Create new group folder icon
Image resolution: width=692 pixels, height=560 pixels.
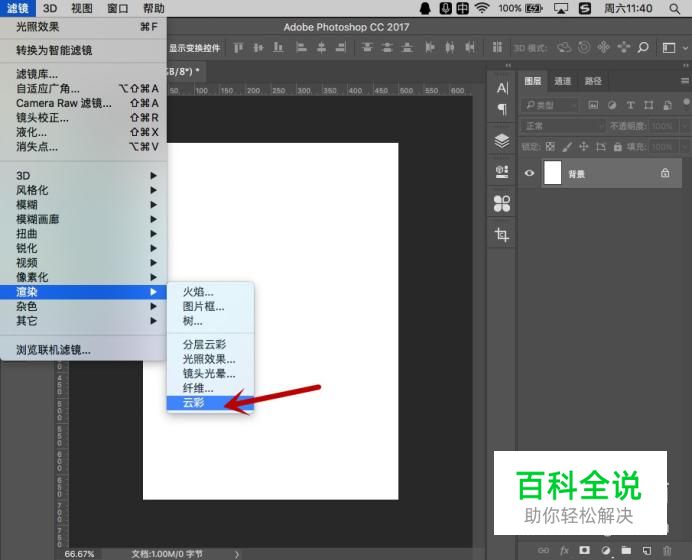626,550
